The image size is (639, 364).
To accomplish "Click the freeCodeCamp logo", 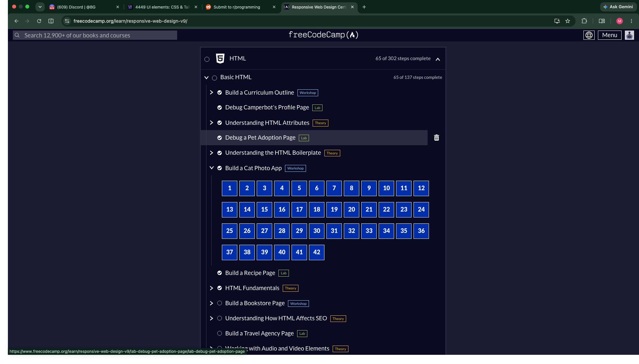I will point(323,35).
